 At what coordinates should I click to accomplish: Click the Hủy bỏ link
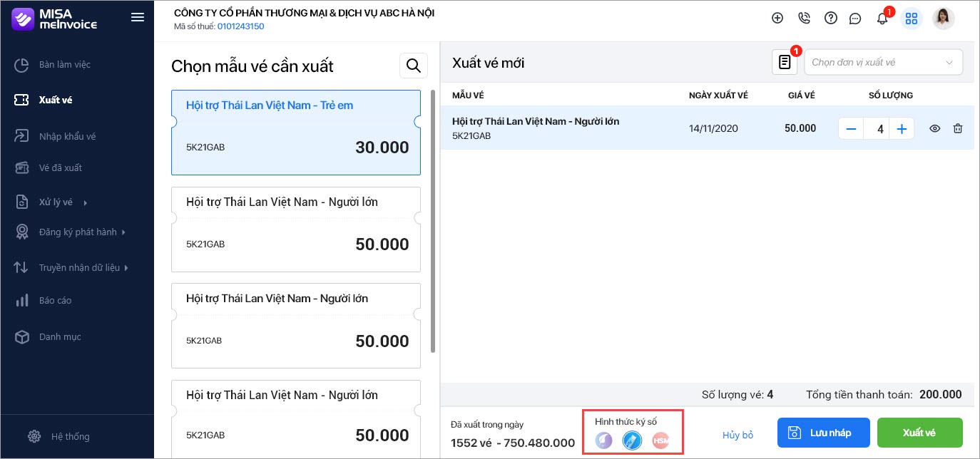737,434
